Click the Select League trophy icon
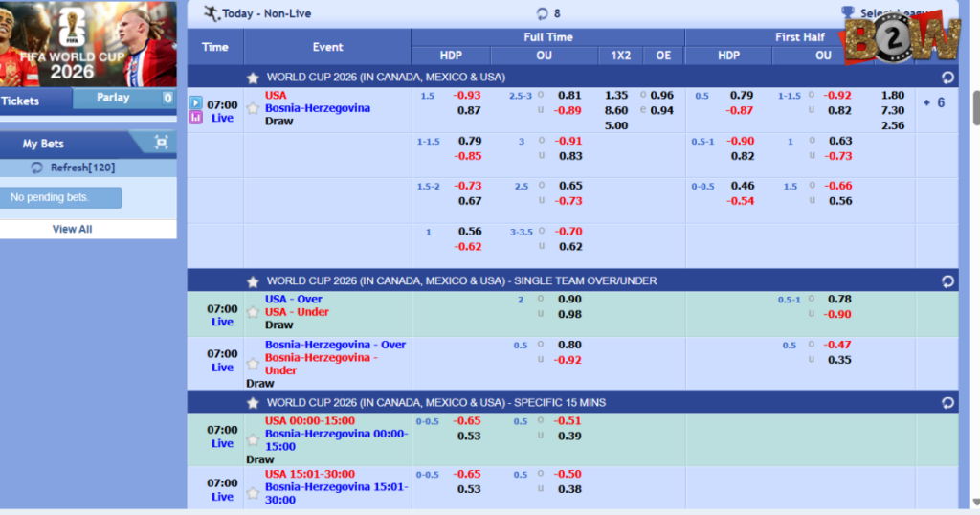Viewport: 980px width, 515px height. click(x=848, y=12)
